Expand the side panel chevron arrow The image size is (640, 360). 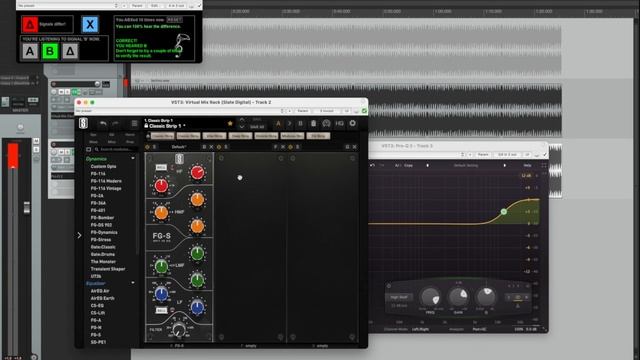pyautogui.click(x=79, y=236)
